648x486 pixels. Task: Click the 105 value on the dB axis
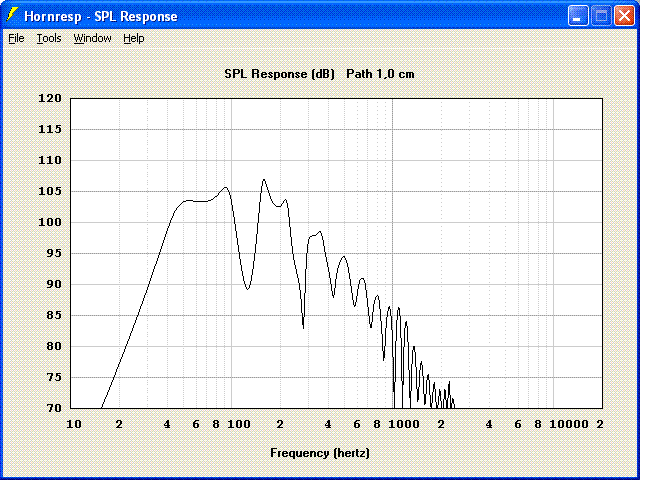point(50,191)
